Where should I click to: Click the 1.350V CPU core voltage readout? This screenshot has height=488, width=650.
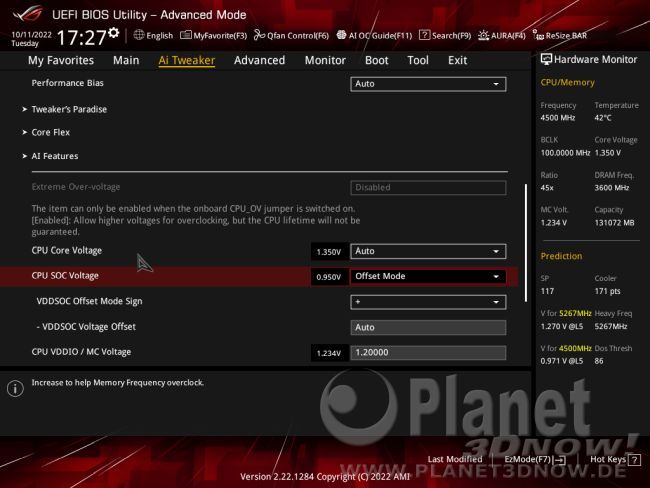pyautogui.click(x=329, y=252)
